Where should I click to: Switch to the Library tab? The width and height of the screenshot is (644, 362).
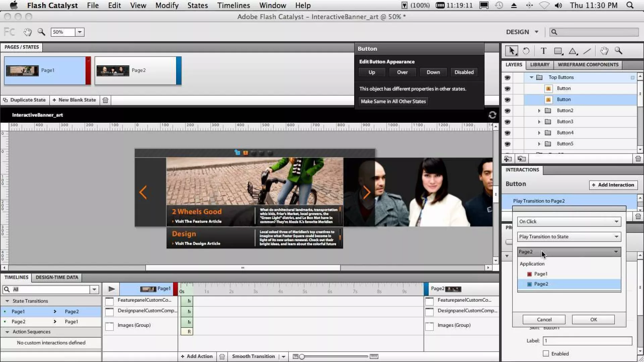click(x=539, y=65)
